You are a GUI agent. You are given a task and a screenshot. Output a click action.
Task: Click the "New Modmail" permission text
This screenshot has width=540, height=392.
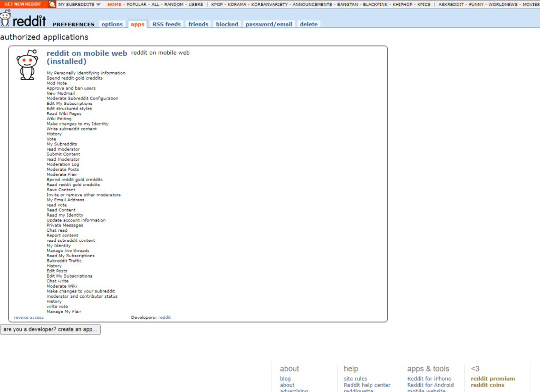click(61, 93)
